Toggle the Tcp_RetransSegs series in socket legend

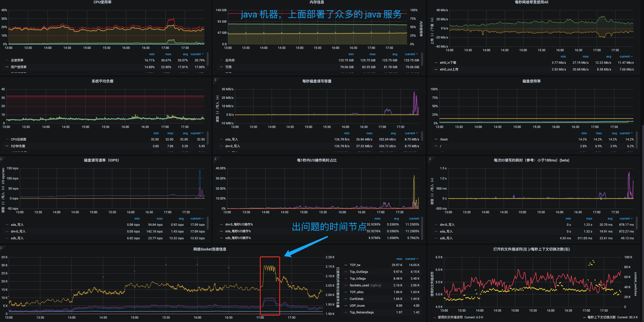(x=362, y=312)
